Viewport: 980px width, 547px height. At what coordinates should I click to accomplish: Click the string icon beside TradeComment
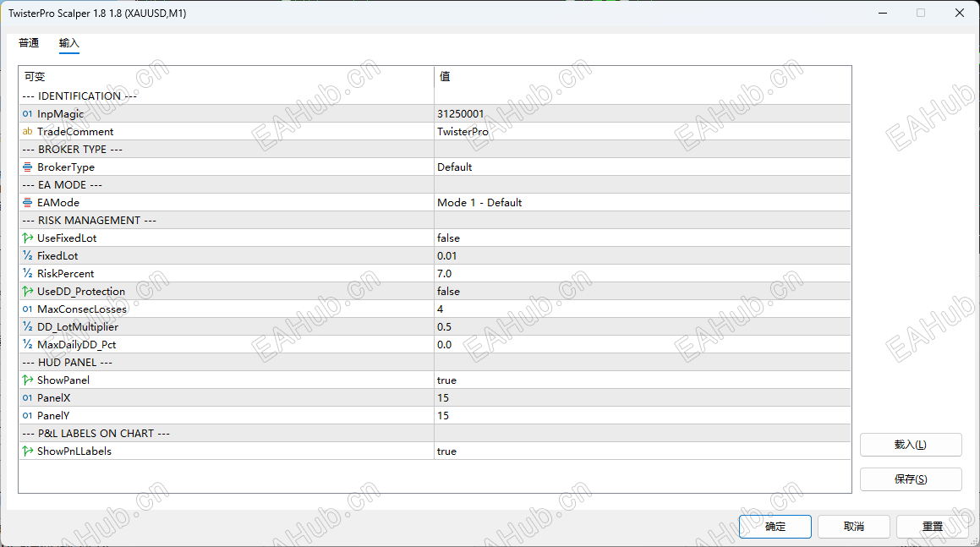pos(28,131)
